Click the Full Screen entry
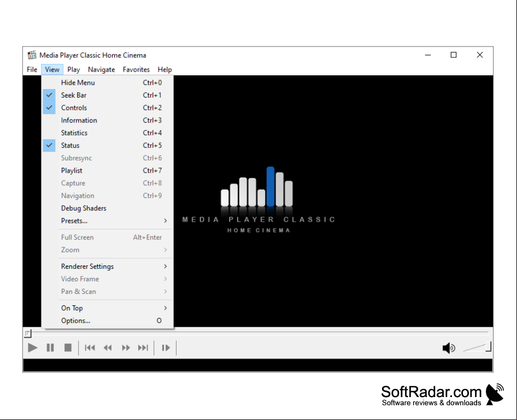 point(108,237)
